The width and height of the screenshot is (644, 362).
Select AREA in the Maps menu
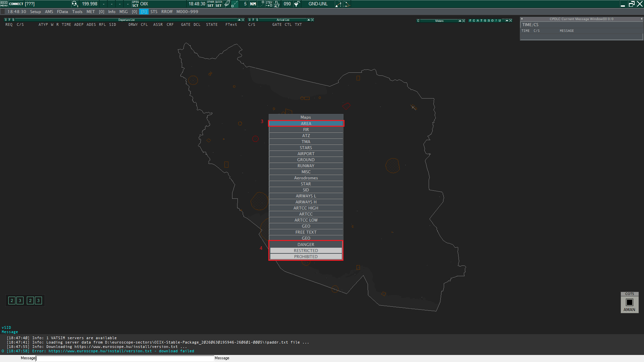pyautogui.click(x=306, y=124)
